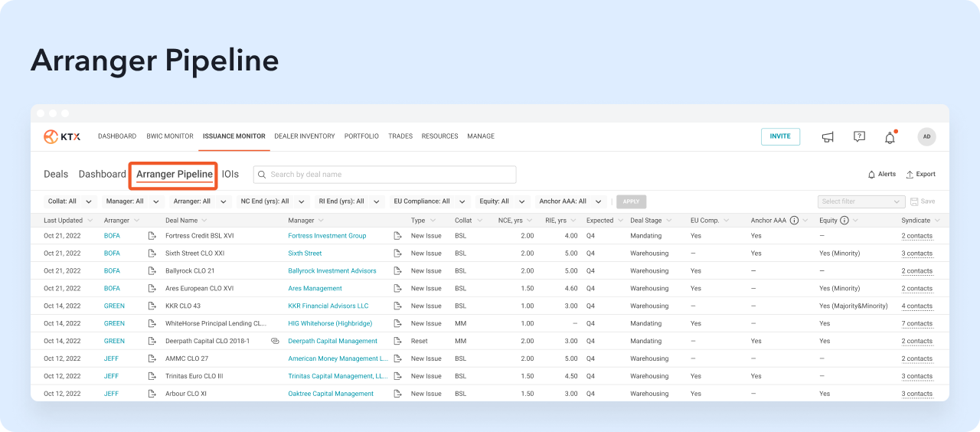Viewport: 980px width, 432px height.
Task: Open the Arranger: All filter dropdown
Action: point(200,201)
